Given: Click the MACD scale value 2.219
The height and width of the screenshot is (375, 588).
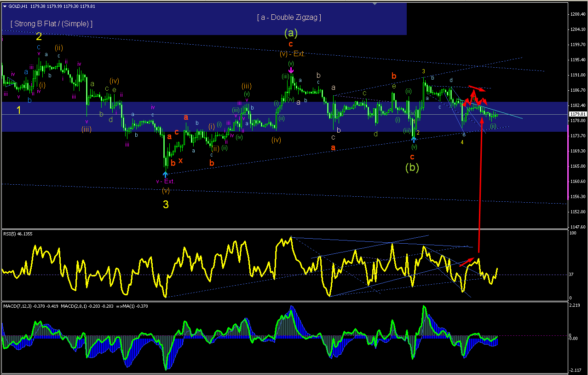Looking at the screenshot, I should 575,306.
